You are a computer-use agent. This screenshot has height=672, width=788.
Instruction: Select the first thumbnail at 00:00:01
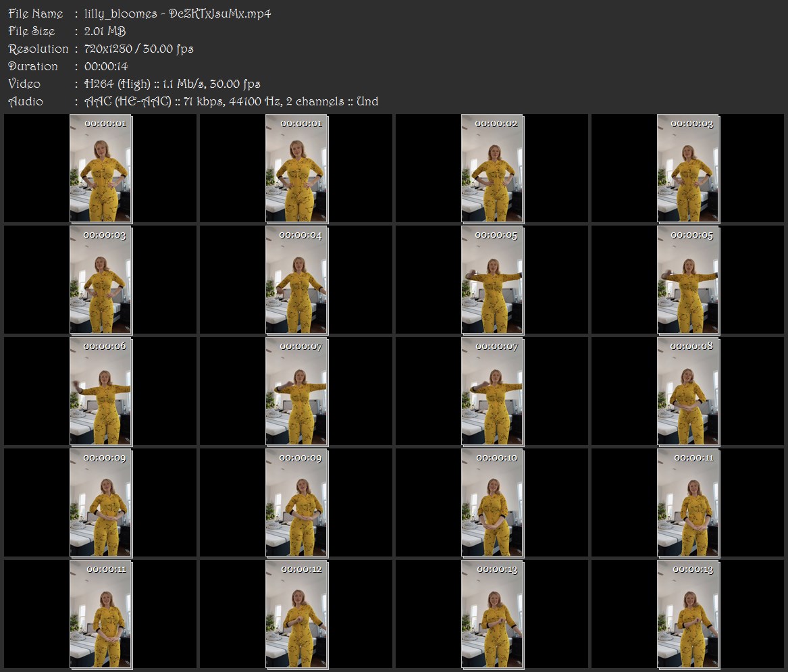(x=101, y=168)
